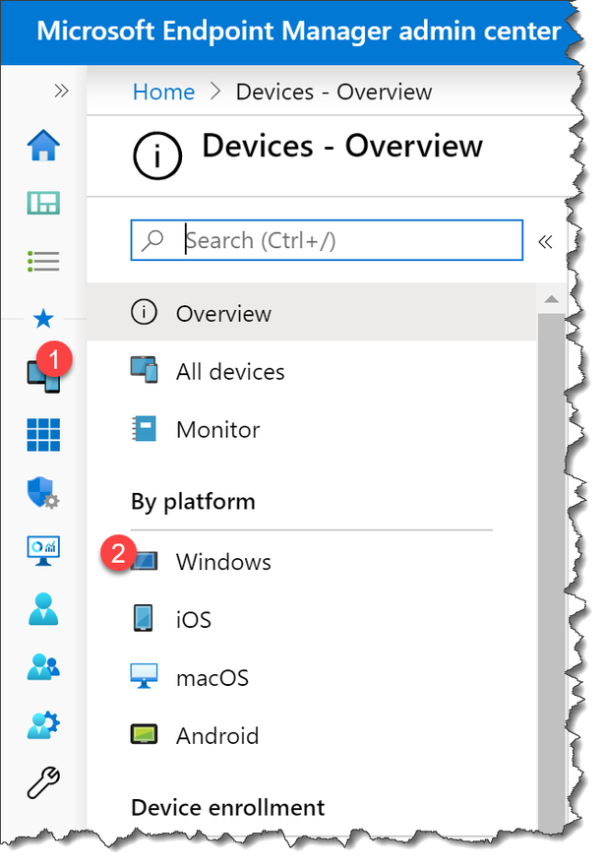
Task: Focus the Search (Ctrl+/) field
Action: tap(327, 240)
